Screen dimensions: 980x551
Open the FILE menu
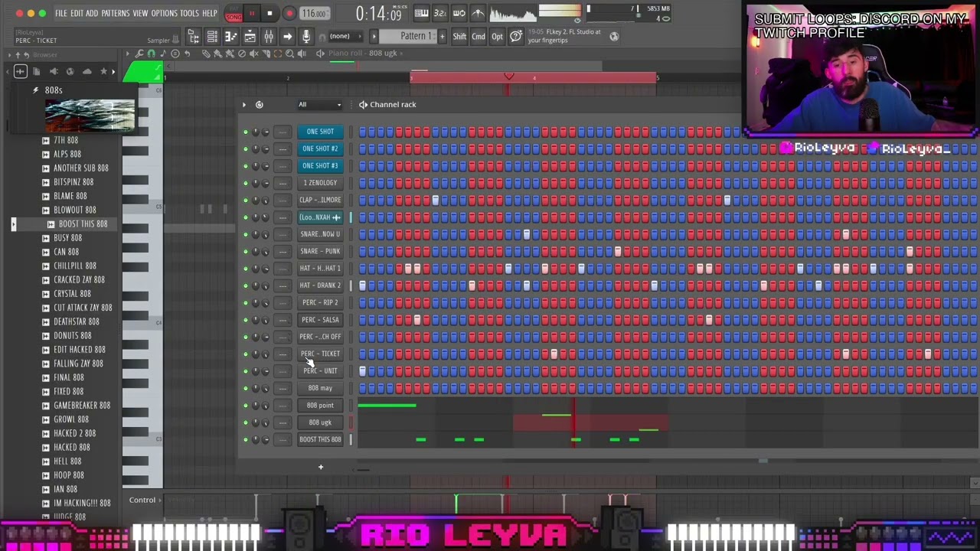61,13
